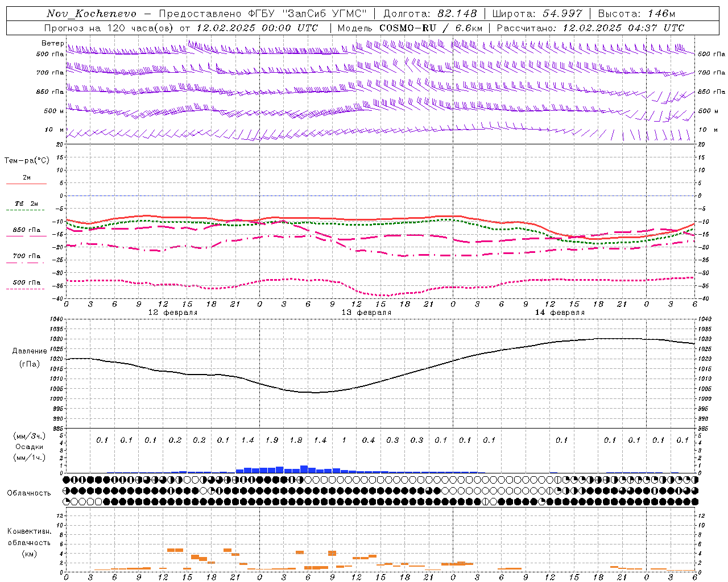Click the '(мм/3ч.)' precipitation unit label
The image size is (728, 582).
tap(30, 436)
